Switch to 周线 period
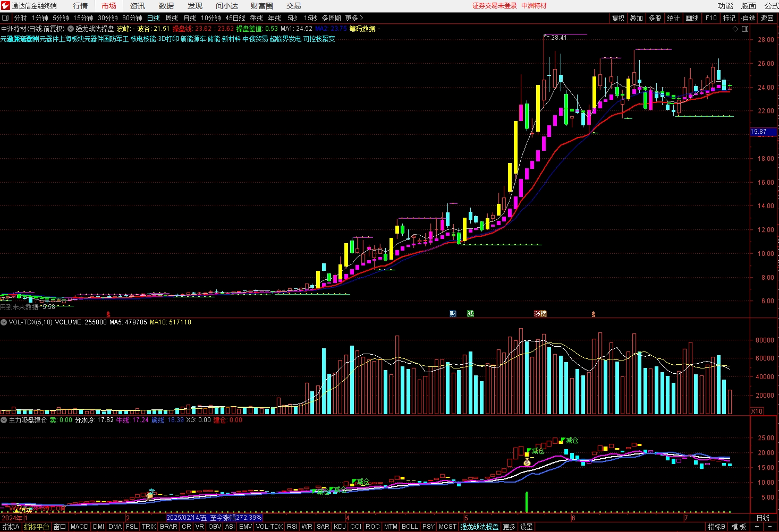The height and width of the screenshot is (532, 779). (x=172, y=18)
